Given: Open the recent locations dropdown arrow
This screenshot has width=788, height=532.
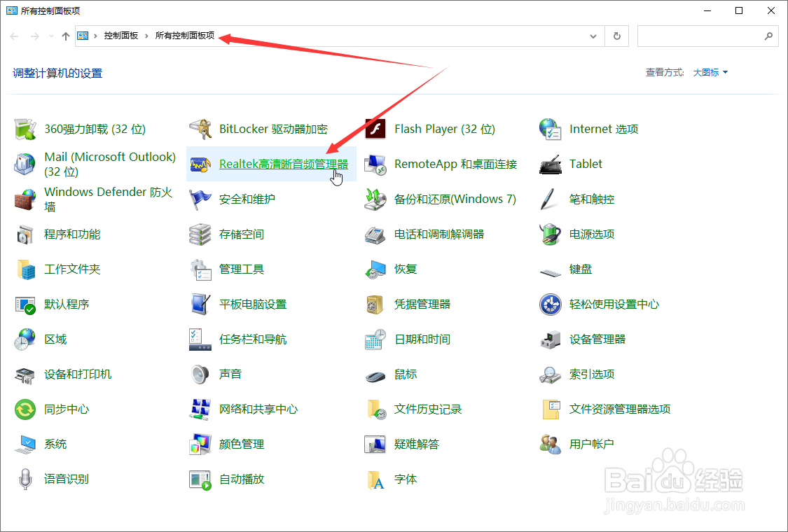Looking at the screenshot, I should pos(51,36).
